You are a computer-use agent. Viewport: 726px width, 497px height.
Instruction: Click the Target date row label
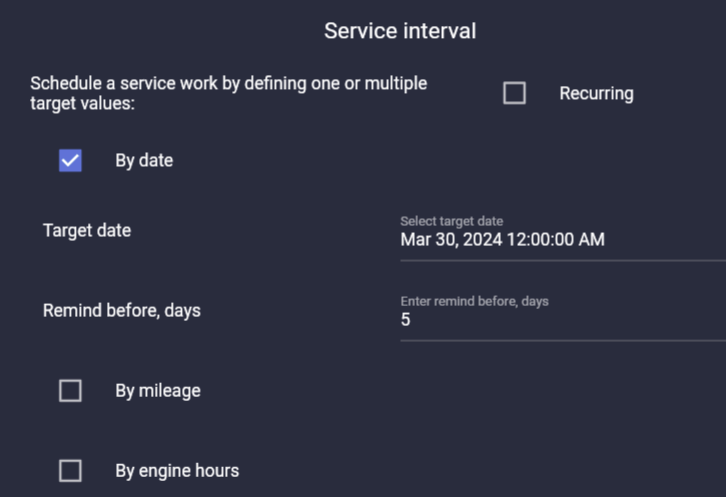point(87,230)
